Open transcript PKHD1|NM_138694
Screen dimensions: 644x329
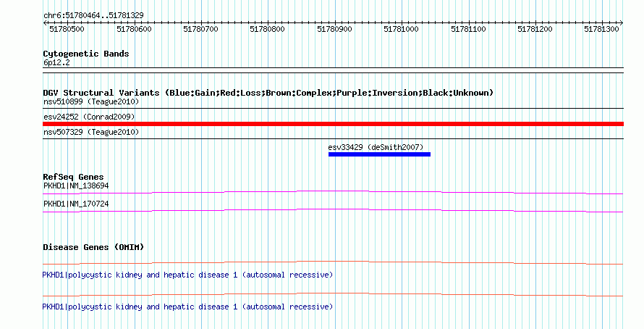76,186
